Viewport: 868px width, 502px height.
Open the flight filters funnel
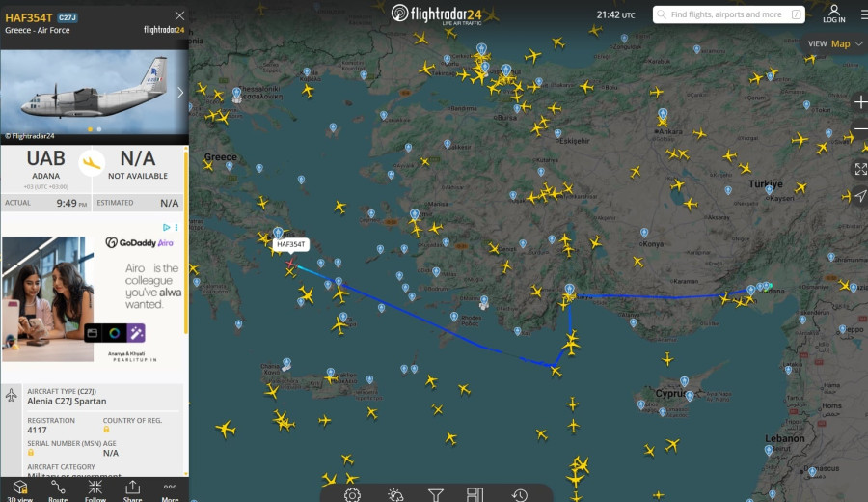436,494
